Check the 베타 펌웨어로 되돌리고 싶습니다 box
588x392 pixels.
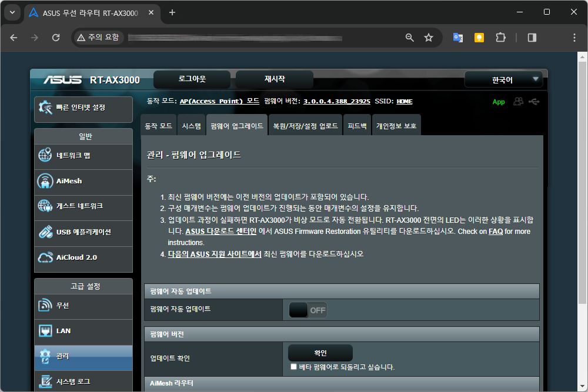293,367
